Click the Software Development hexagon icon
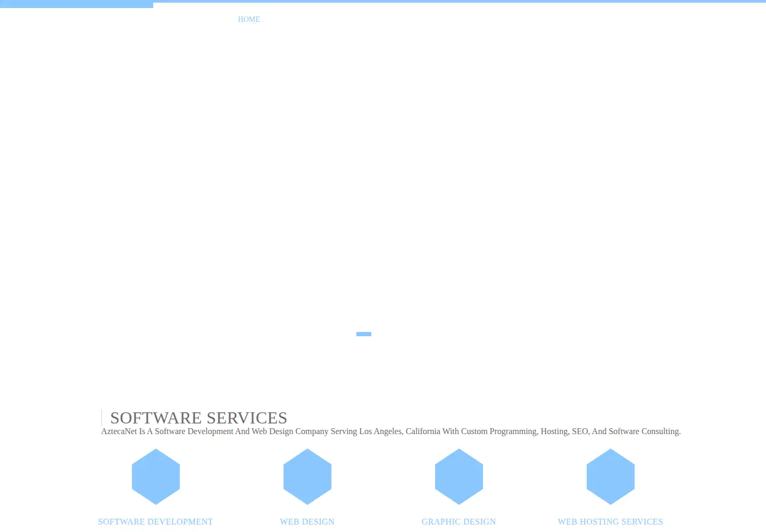 (x=156, y=477)
